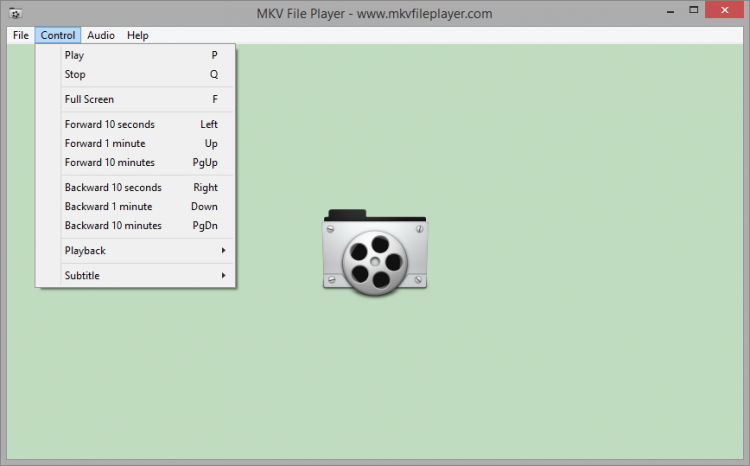The image size is (750, 466).
Task: Click the app icon in title bar
Action: click(x=15, y=13)
